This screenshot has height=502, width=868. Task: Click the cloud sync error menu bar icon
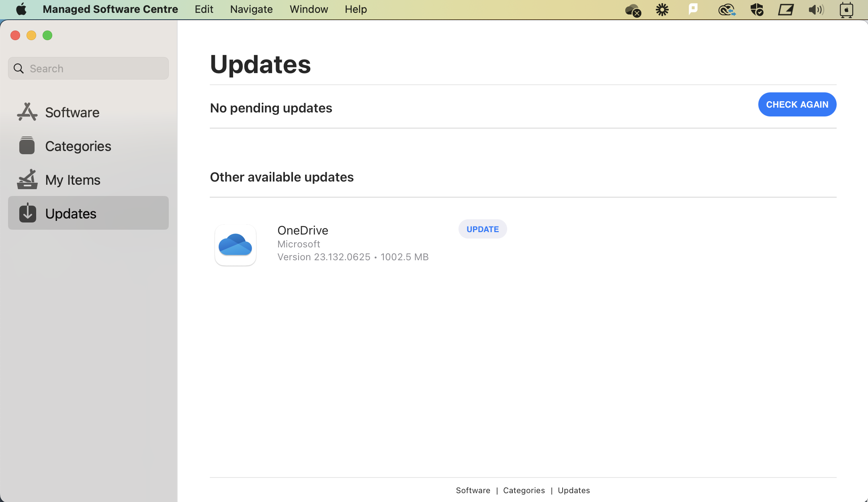[633, 10]
